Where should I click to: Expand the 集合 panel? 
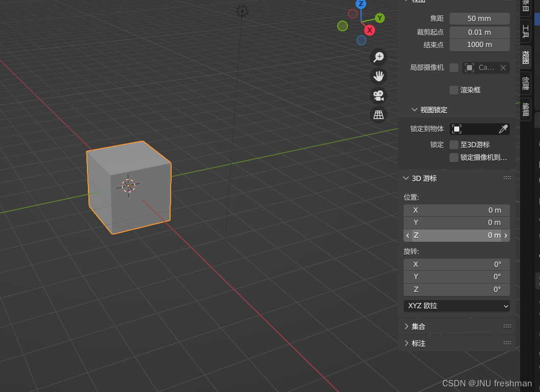click(406, 326)
